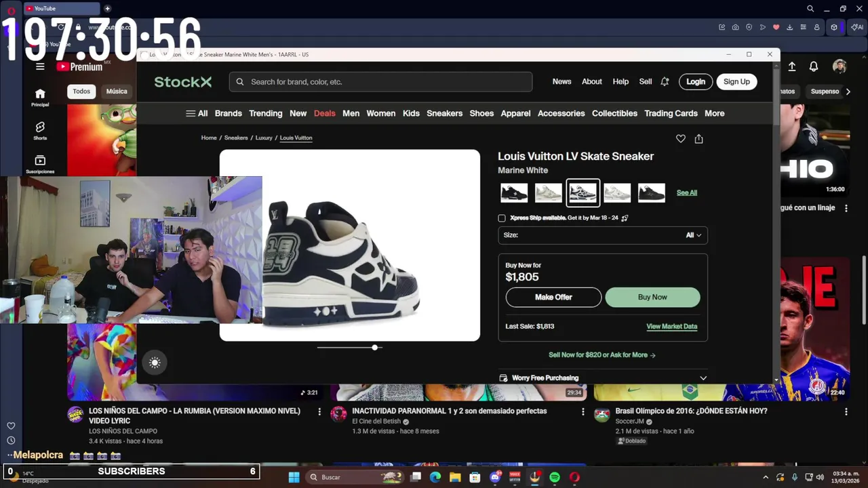Click the Login button
This screenshot has width=868, height=488.
tap(696, 81)
